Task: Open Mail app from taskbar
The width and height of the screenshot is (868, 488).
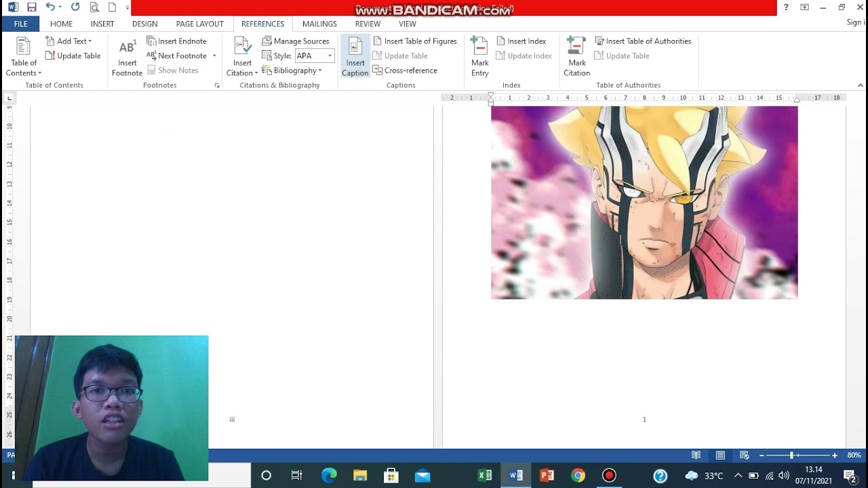Action: pos(422,476)
